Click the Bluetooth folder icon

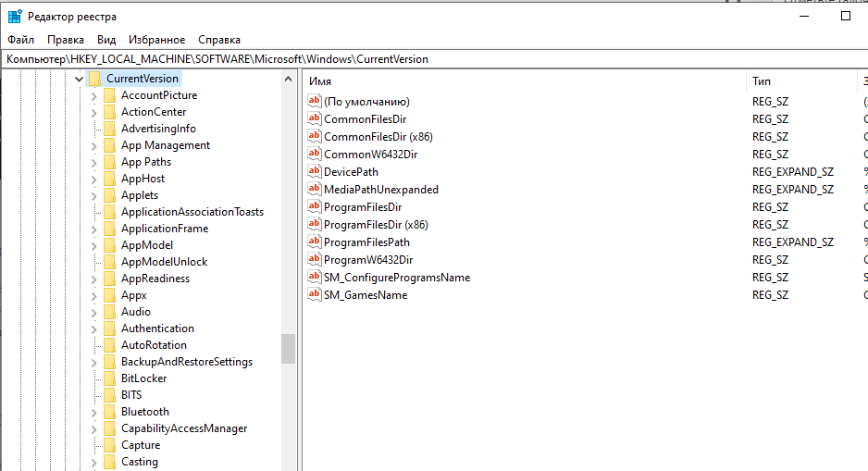[109, 411]
